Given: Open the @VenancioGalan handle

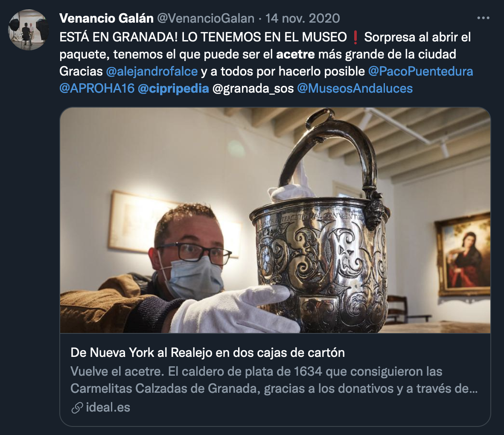Looking at the screenshot, I should tap(206, 18).
